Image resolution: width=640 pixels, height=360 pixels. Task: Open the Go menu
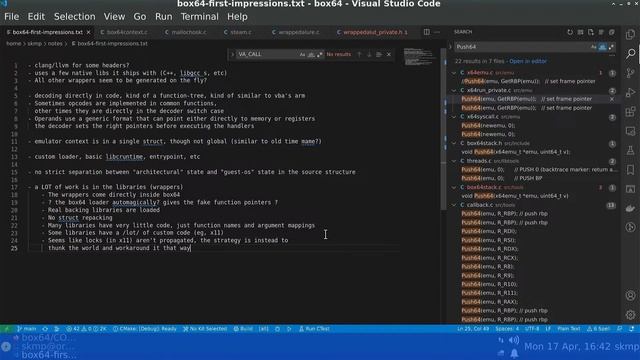pos(140,17)
